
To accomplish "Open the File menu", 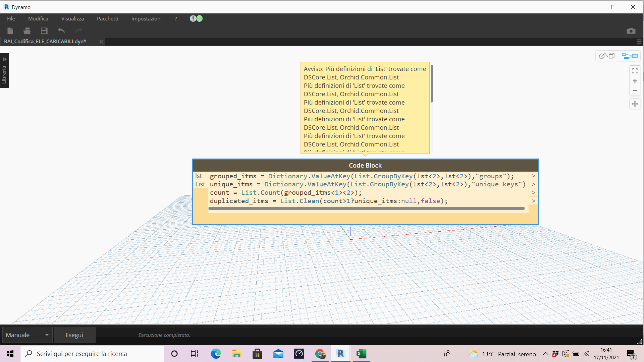I will click(x=11, y=19).
